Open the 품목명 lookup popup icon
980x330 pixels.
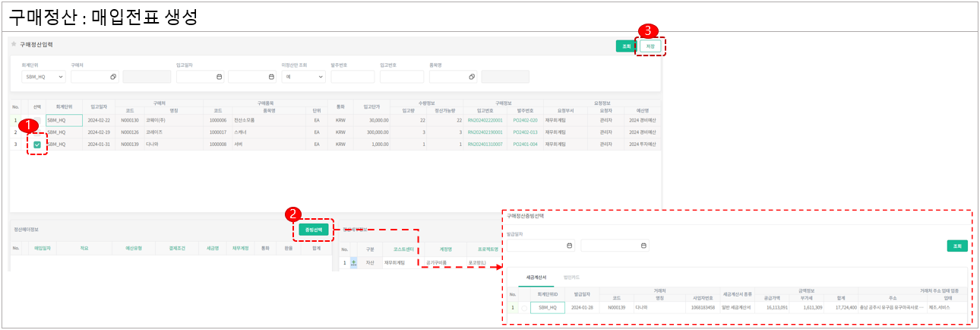(472, 77)
